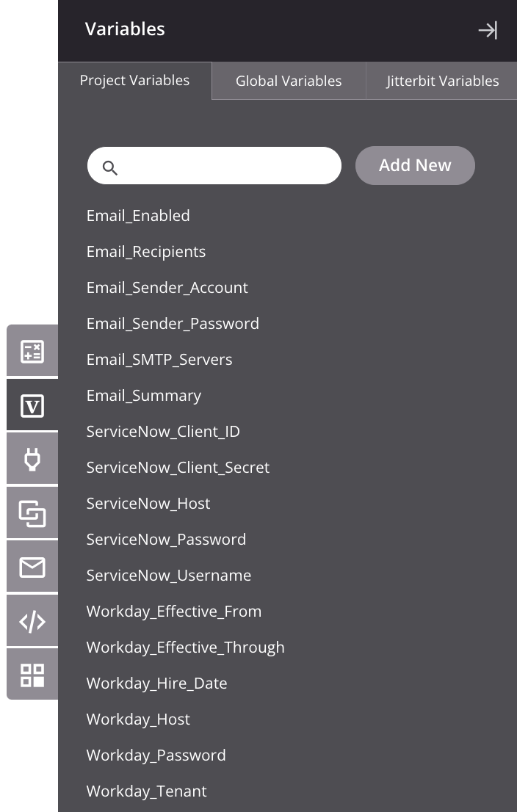Screen dimensions: 517x812
Task: Collapse the Variables panel with arrow icon
Action: click(x=488, y=30)
